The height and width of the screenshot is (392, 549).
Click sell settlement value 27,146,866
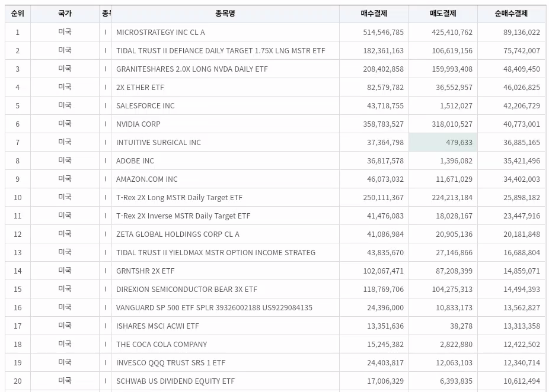[454, 253]
